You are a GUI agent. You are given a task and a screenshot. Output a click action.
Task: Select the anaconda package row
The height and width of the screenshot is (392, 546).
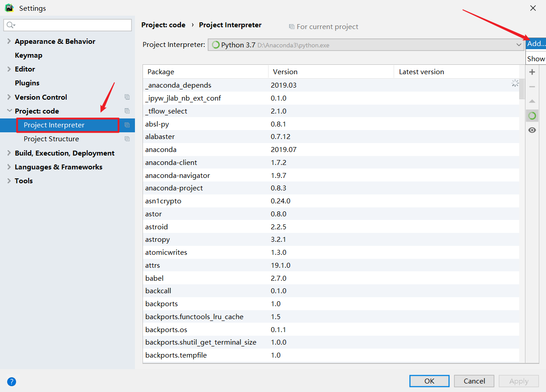pyautogui.click(x=331, y=149)
